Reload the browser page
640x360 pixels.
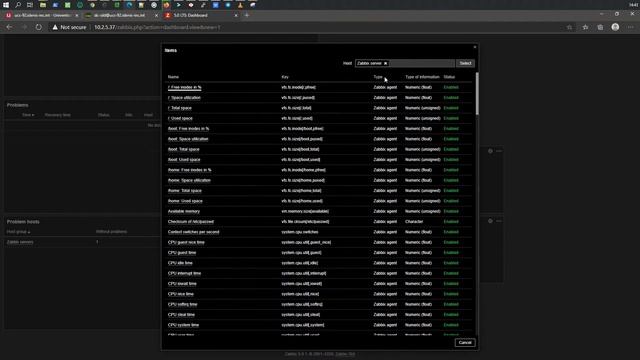(x=38, y=27)
